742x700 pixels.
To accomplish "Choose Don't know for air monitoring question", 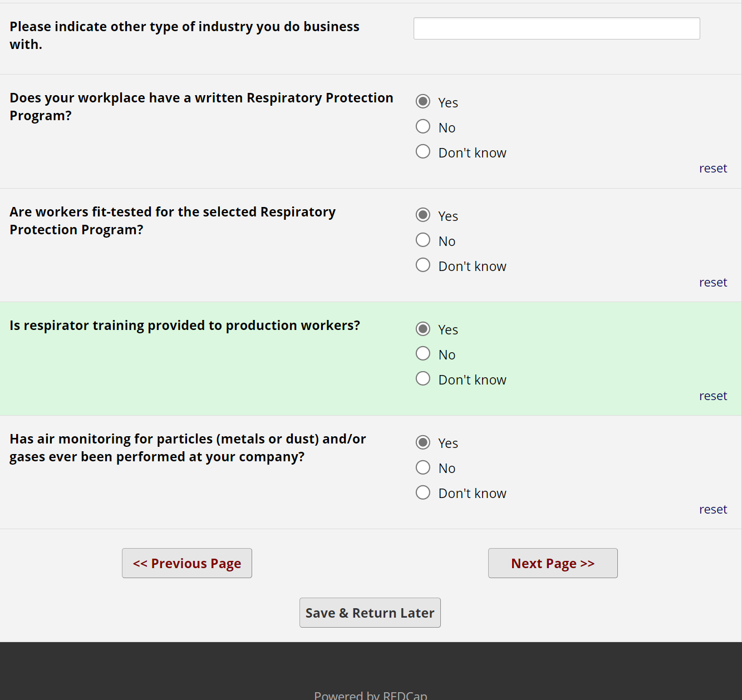I will (423, 492).
